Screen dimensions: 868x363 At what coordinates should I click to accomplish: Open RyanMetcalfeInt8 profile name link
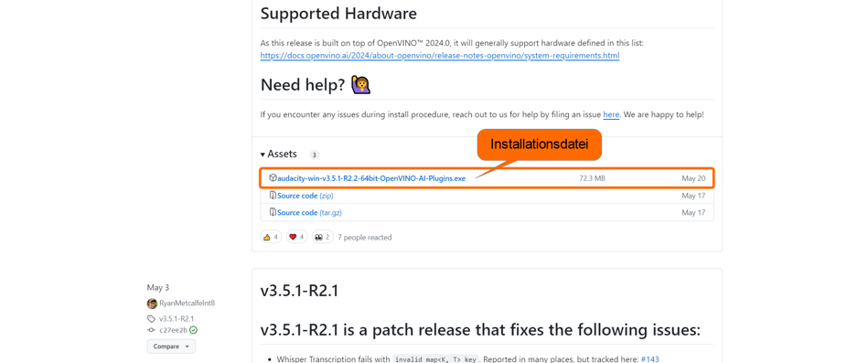(187, 304)
